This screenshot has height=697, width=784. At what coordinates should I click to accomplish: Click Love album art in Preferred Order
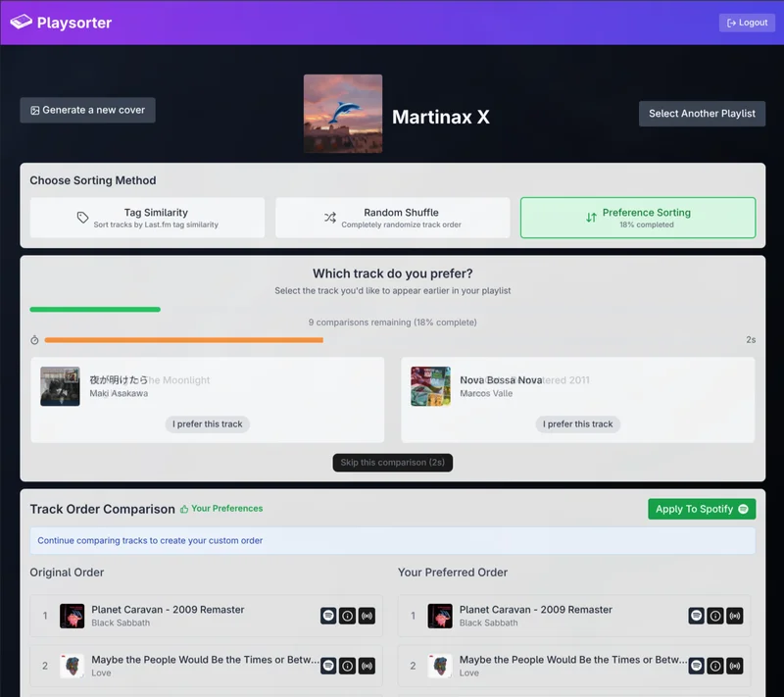click(440, 666)
